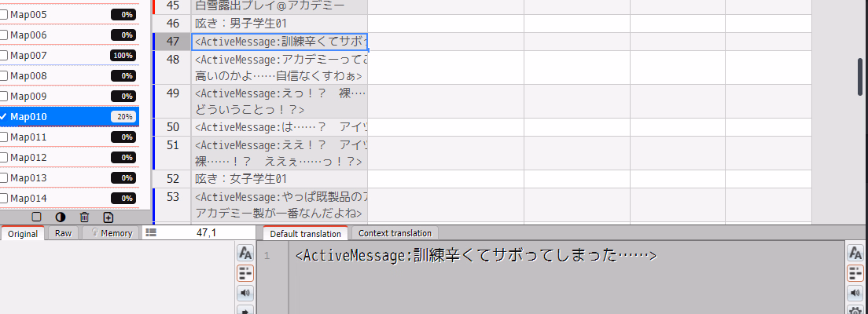Click row 49 cell ending 'どういうことっ！？>'
The width and height of the screenshot is (868, 314).
click(280, 101)
